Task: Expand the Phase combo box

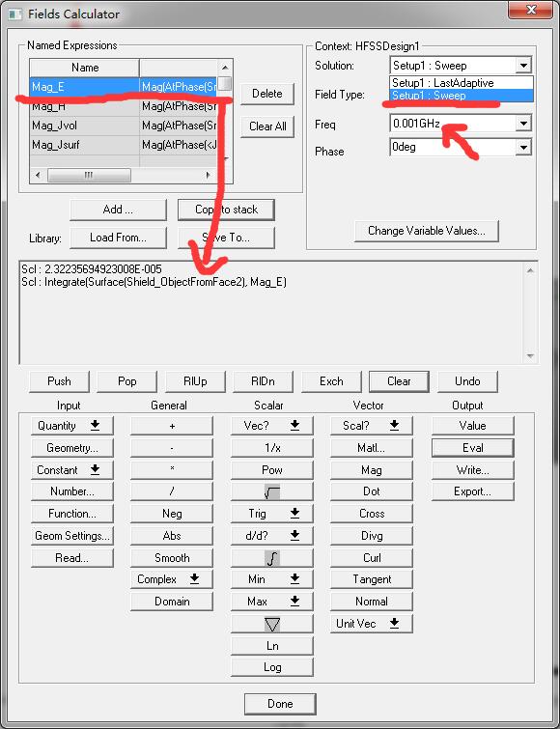Action: [523, 148]
